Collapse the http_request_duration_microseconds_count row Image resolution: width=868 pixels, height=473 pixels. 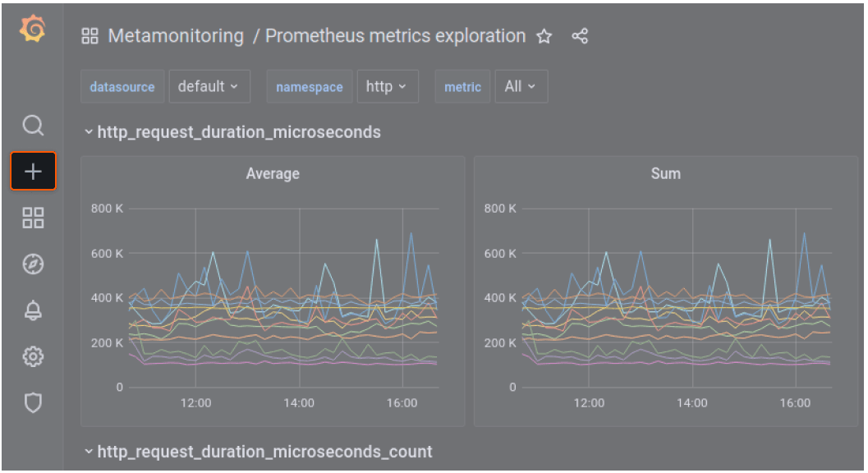[258, 452]
